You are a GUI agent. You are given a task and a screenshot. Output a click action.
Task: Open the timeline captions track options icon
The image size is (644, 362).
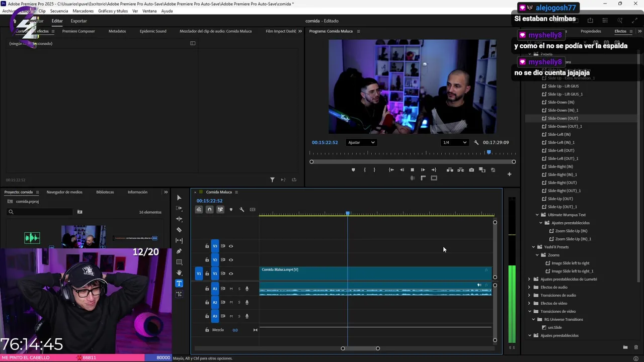(253, 210)
